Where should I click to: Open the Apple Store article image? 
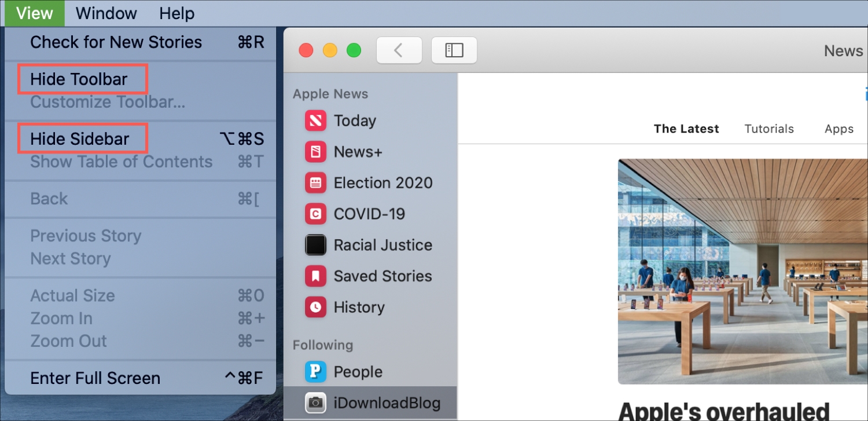[x=743, y=272]
